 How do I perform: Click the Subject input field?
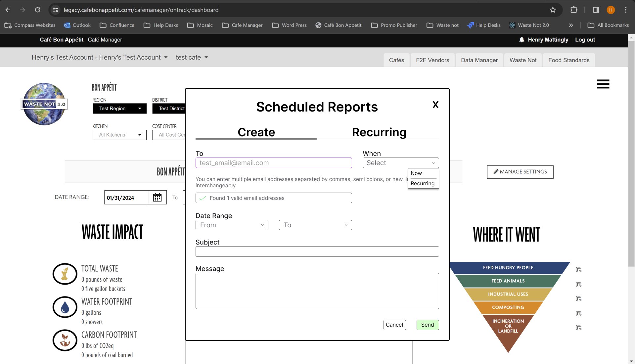(x=317, y=251)
